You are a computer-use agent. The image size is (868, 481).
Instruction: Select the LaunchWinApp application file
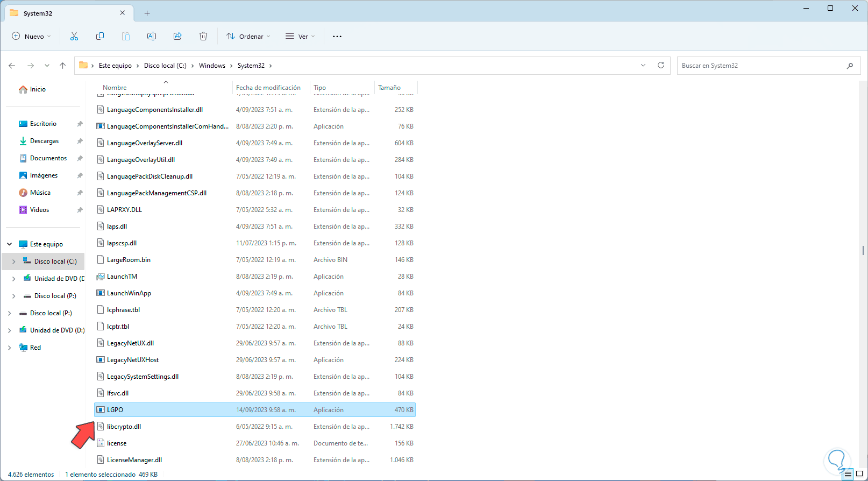tap(129, 293)
